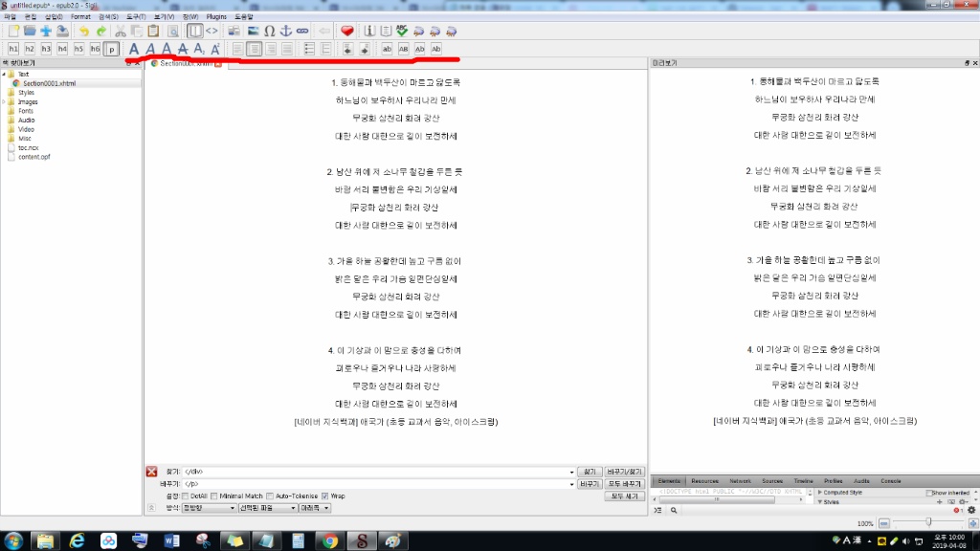Open an existing file with folder icon

pos(30,31)
